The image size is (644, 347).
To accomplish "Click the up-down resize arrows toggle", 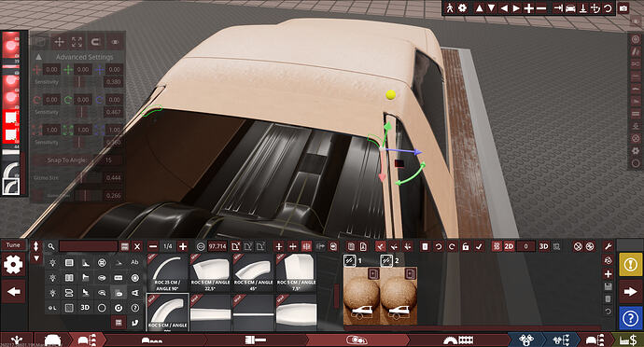I will (36, 246).
